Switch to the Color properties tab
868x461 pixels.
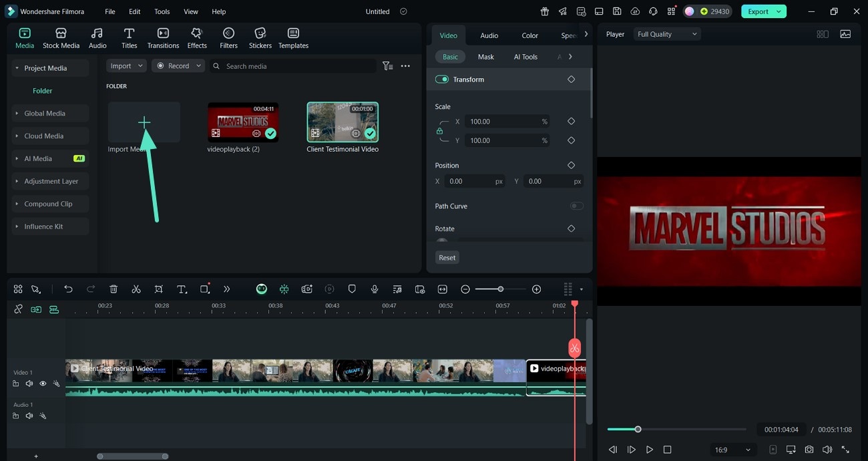click(x=530, y=35)
